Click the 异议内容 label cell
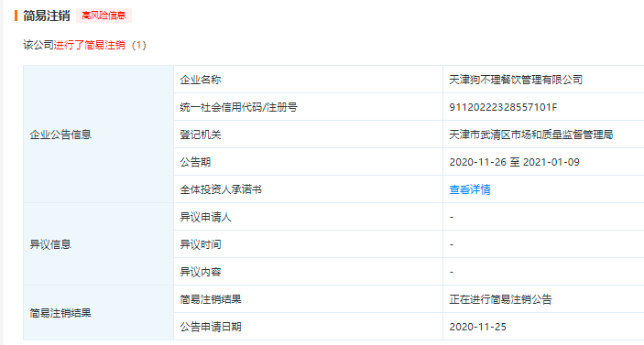Viewport: 644px width, 345px height. 308,272
